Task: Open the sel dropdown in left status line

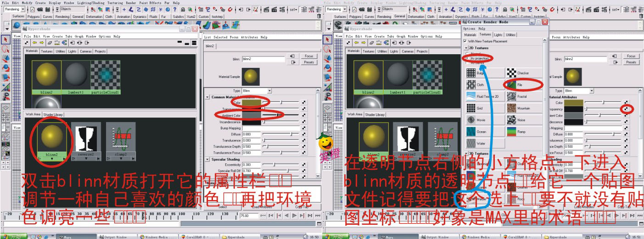Action: [x=294, y=9]
